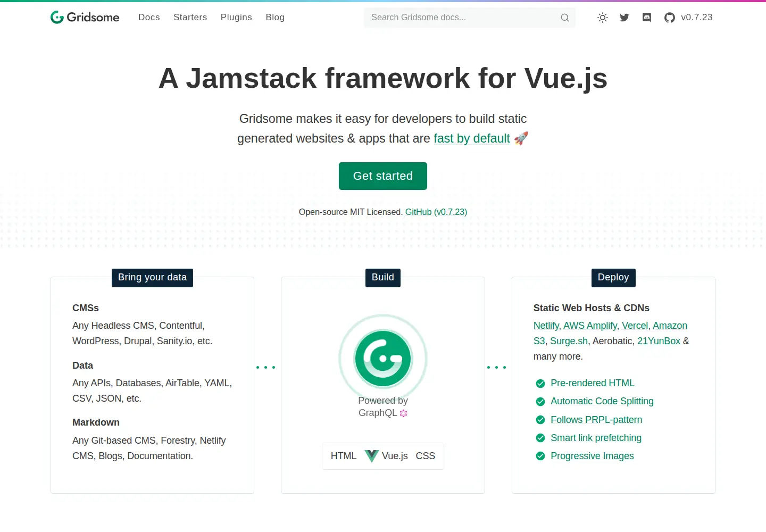Click the Gridsome logo in header
766x532 pixels.
pyautogui.click(x=85, y=18)
